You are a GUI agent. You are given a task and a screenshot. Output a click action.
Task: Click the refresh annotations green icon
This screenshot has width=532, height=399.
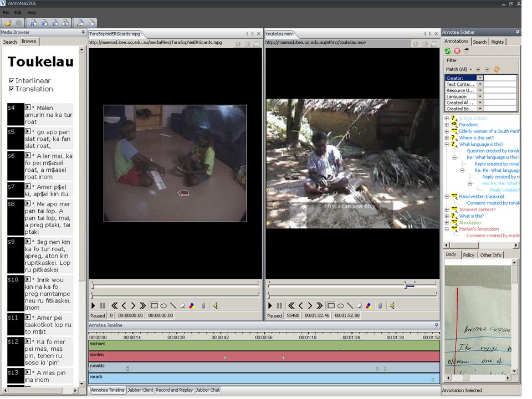pyautogui.click(x=448, y=51)
